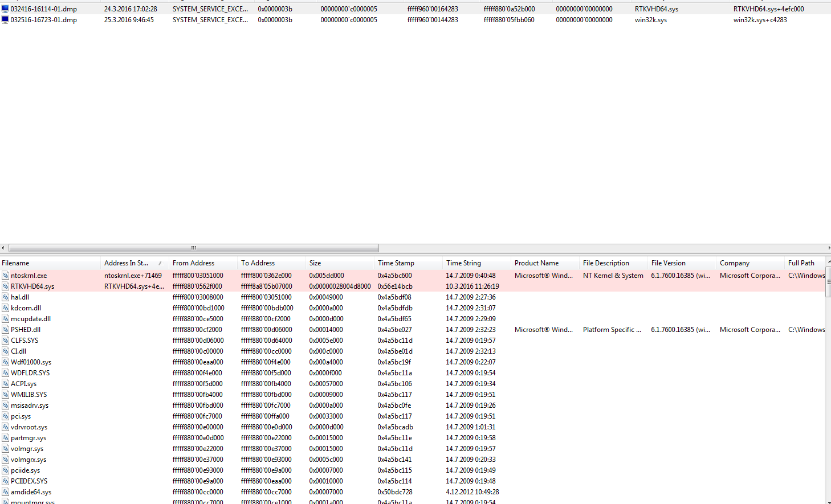Select the pci.sys row in driver list

coord(21,416)
